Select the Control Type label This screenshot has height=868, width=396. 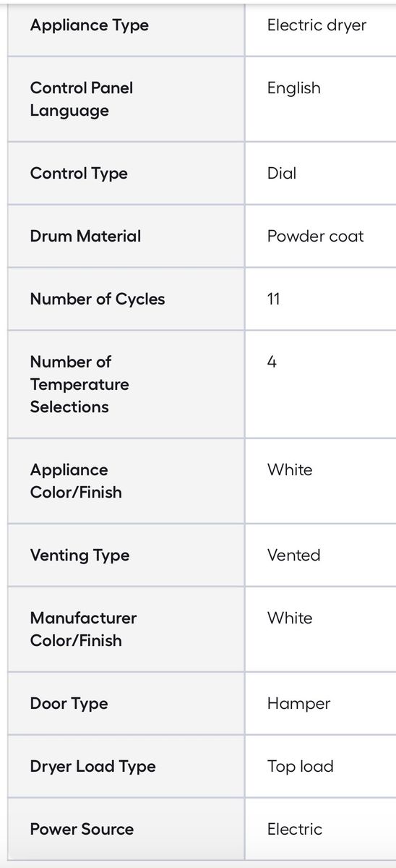pyautogui.click(x=79, y=174)
